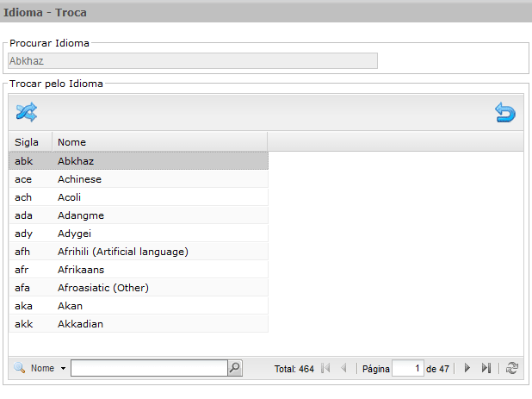
Task: Go to the first page
Action: coord(325,368)
